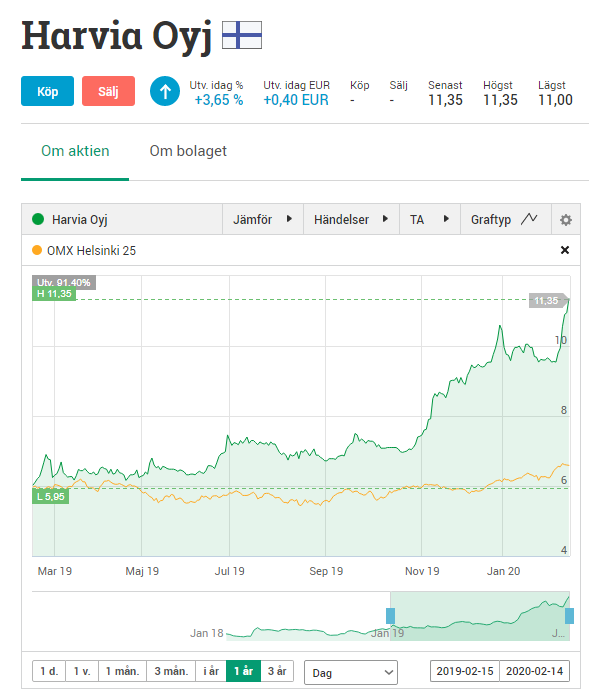Image resolution: width=589 pixels, height=696 pixels.
Task: Click the arrow next to Jämför
Action: 289,219
